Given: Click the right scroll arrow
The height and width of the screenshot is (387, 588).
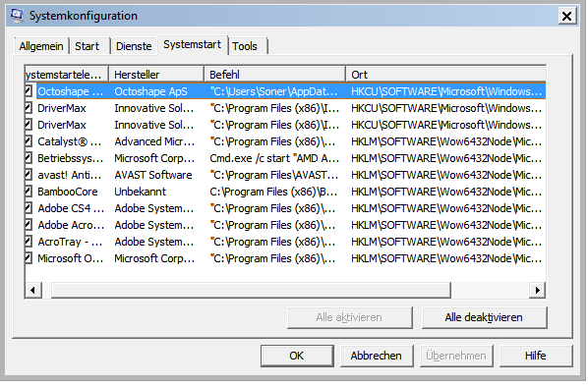Looking at the screenshot, I should (538, 290).
